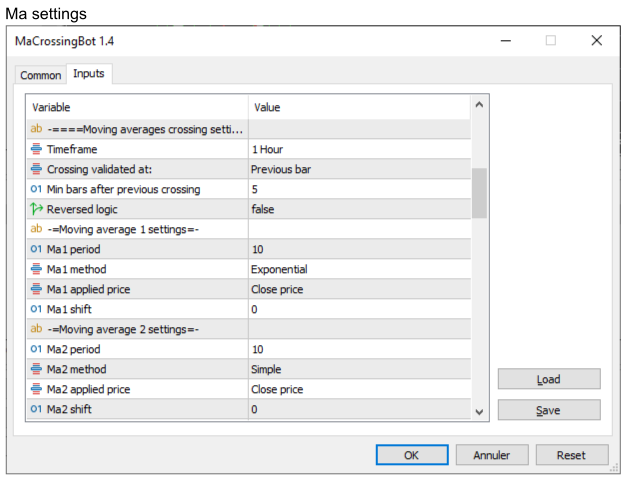Click the scrollbar up arrow of inputs list
The image size is (640, 480).
pyautogui.click(x=480, y=105)
